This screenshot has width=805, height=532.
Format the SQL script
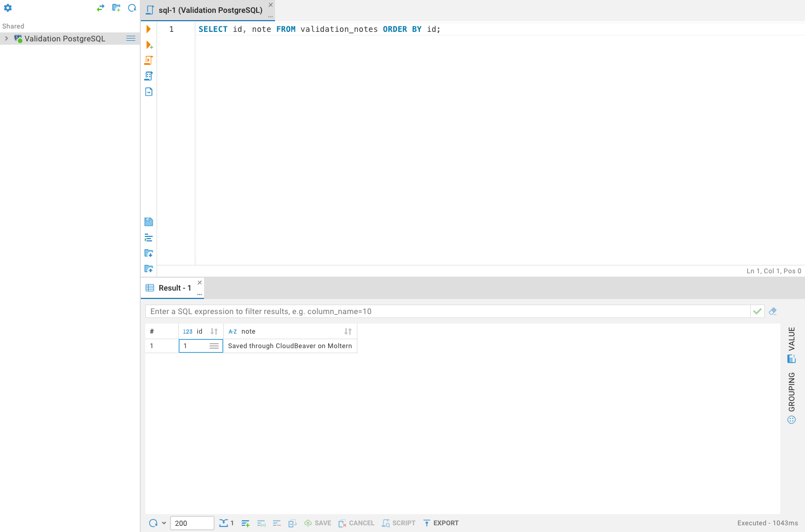pos(149,237)
